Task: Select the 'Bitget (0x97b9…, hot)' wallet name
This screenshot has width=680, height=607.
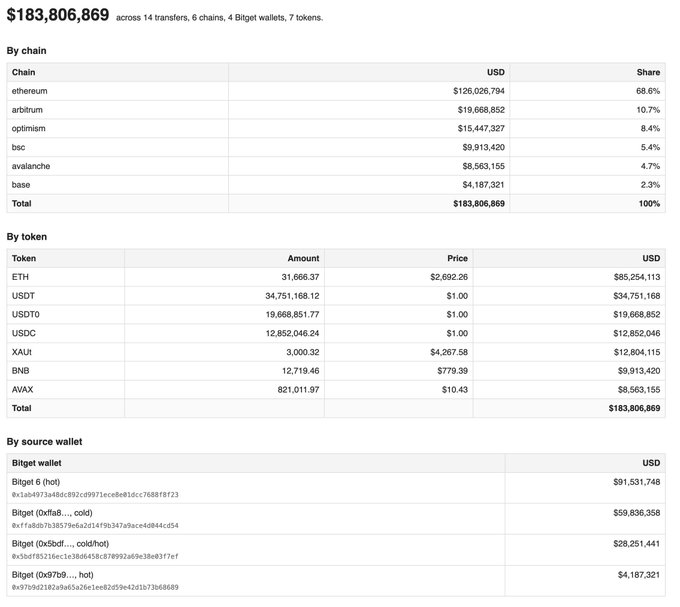Action: (x=52, y=575)
